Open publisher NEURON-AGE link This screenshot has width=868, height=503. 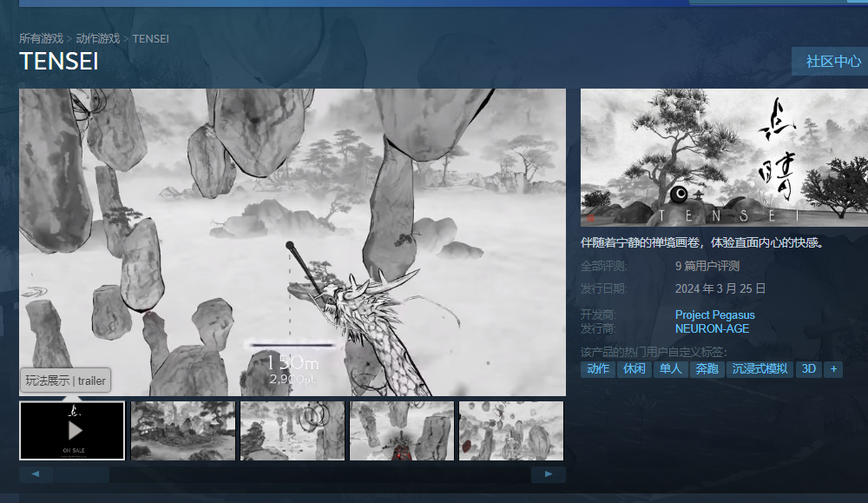[x=712, y=328]
